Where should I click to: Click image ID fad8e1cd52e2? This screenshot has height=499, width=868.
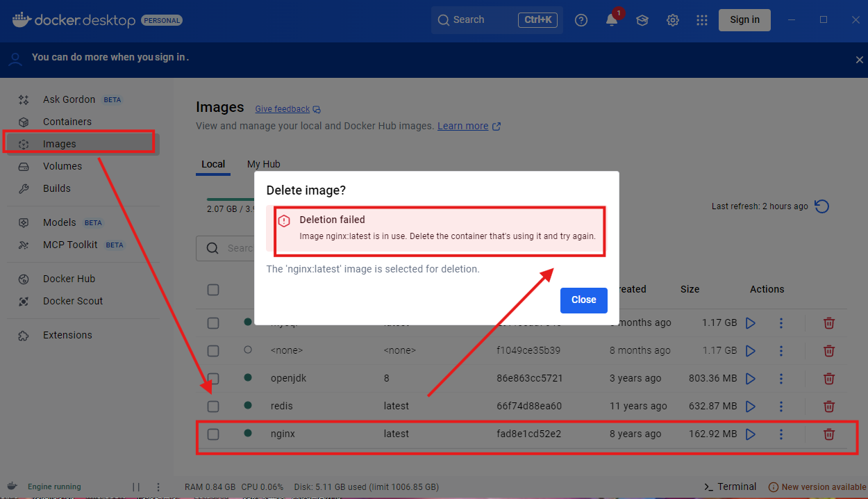coord(529,434)
